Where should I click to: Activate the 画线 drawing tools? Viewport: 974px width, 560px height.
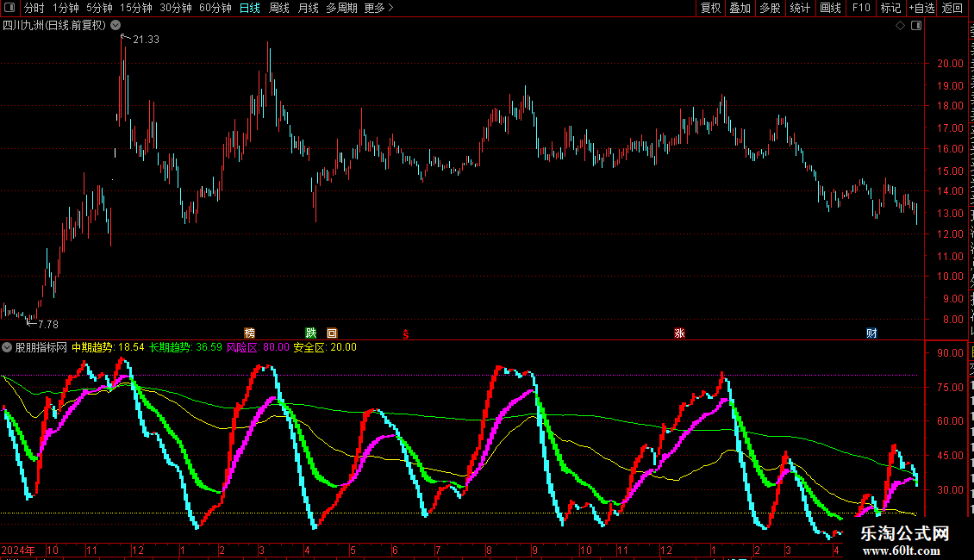click(830, 8)
